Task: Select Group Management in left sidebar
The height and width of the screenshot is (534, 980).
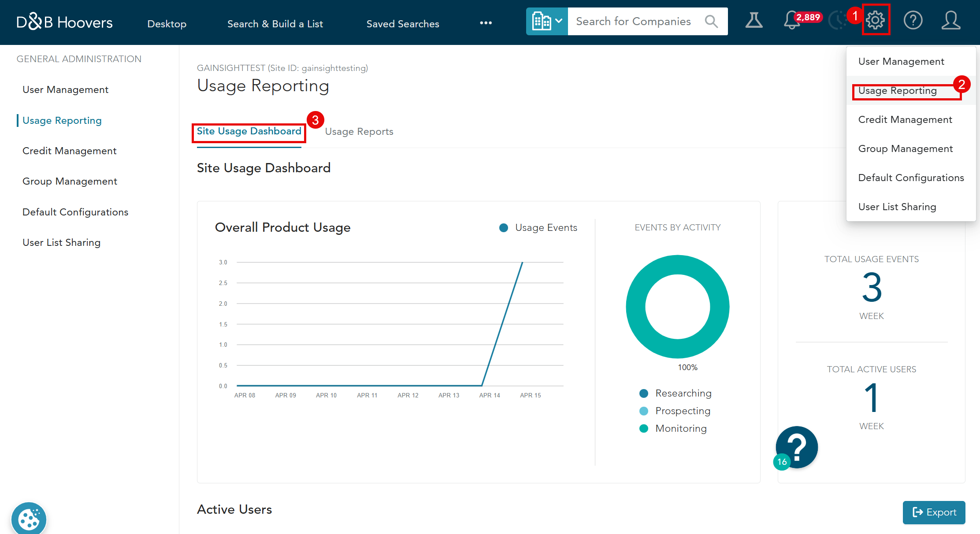Action: [70, 181]
